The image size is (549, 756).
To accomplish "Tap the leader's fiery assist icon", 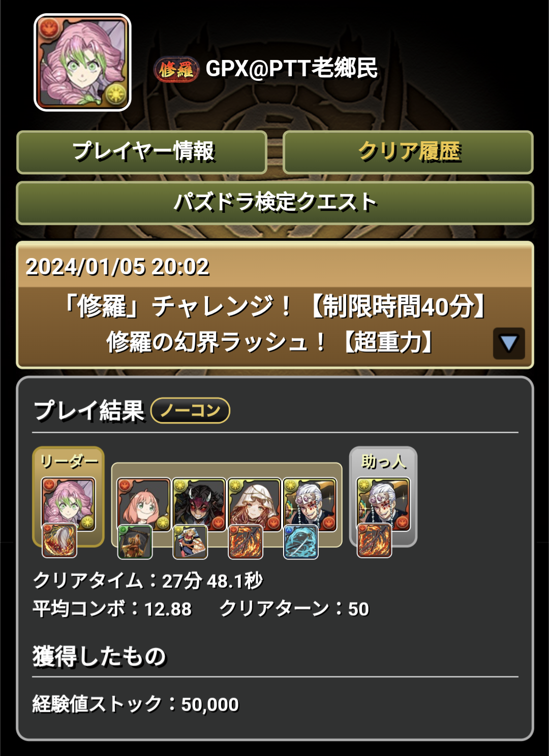I will 59,541.
